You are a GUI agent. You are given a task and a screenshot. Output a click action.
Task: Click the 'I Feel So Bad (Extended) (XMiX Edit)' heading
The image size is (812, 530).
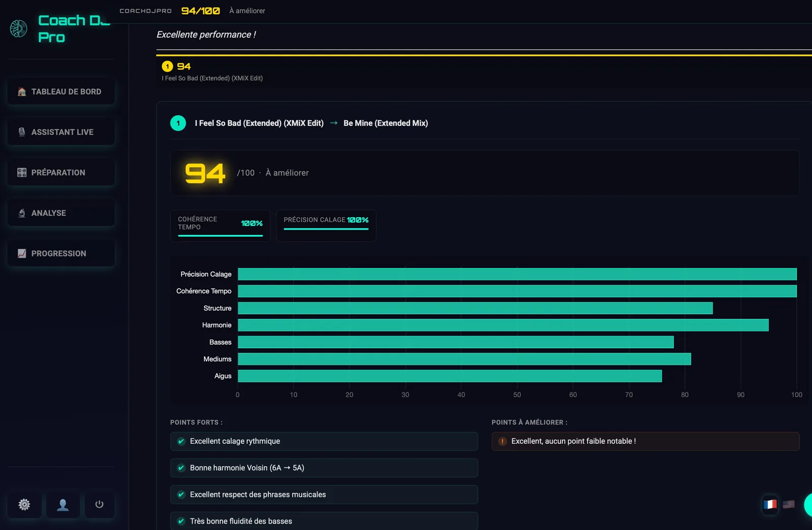(259, 123)
